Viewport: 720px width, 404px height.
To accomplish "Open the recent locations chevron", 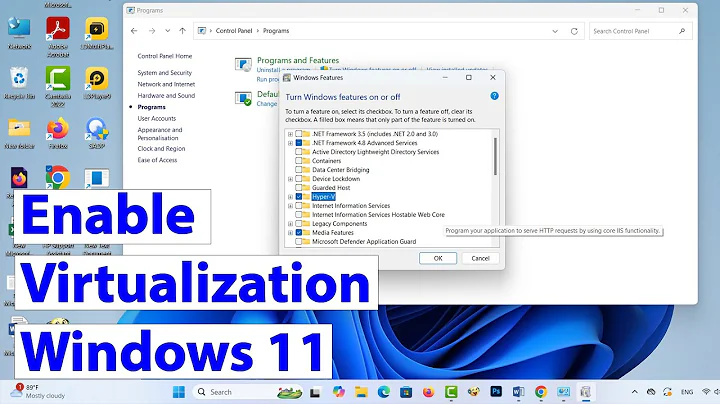I will click(x=168, y=31).
